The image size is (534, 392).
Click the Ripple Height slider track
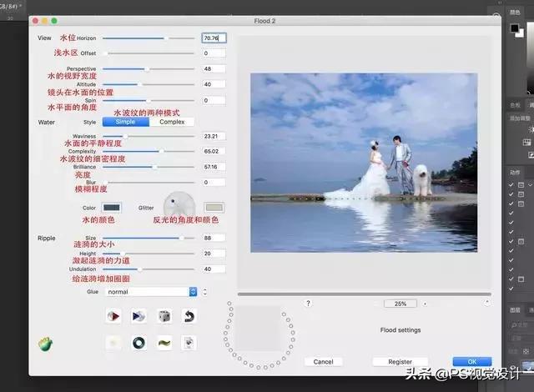149,254
